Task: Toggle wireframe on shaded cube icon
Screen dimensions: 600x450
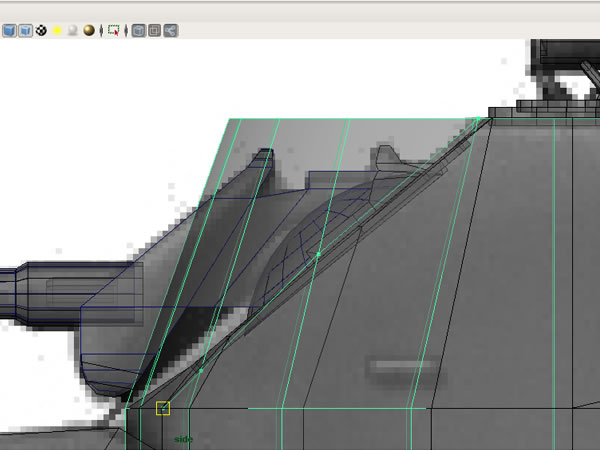Action: pos(25,31)
